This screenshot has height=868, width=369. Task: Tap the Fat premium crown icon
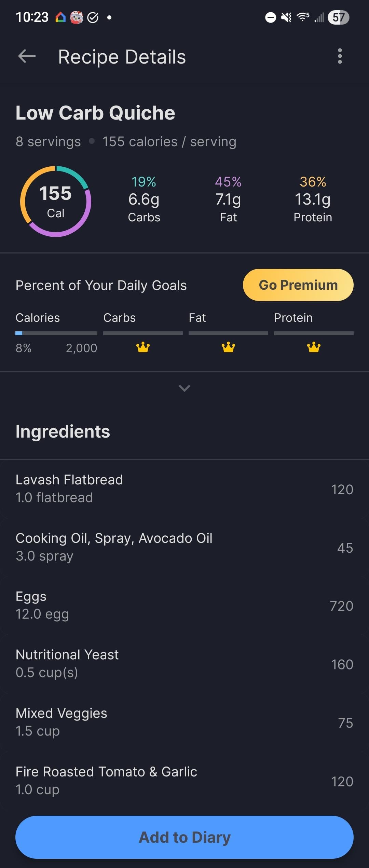(228, 347)
